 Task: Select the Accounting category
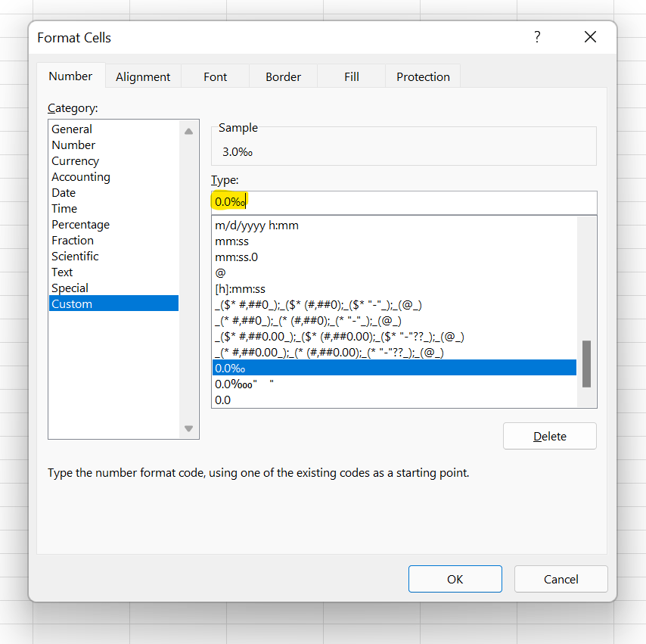tap(80, 176)
